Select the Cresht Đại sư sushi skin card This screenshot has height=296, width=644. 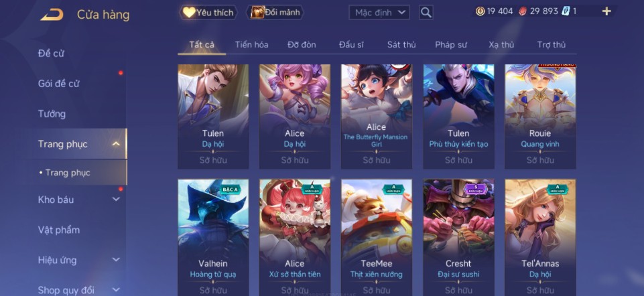pos(459,237)
